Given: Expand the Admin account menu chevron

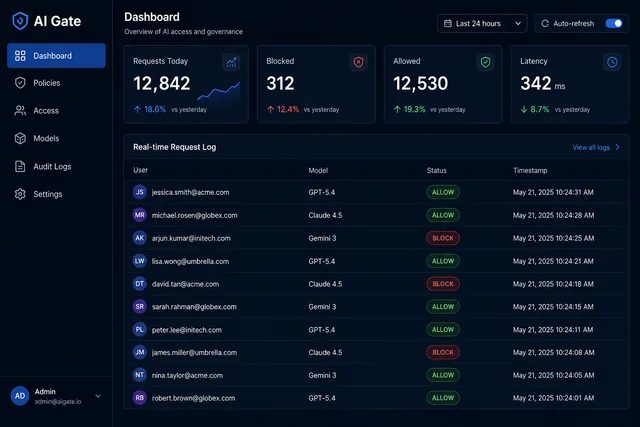Looking at the screenshot, I should pyautogui.click(x=98, y=396).
